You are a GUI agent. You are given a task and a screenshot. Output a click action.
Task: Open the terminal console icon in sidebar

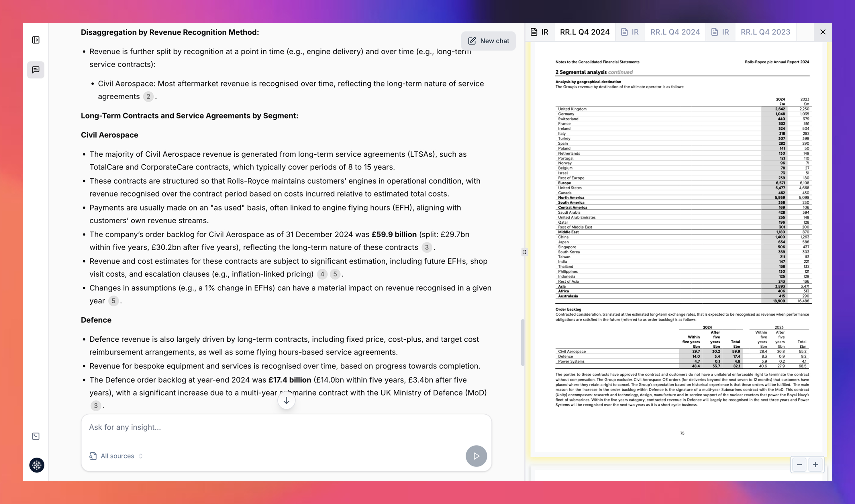click(x=36, y=436)
